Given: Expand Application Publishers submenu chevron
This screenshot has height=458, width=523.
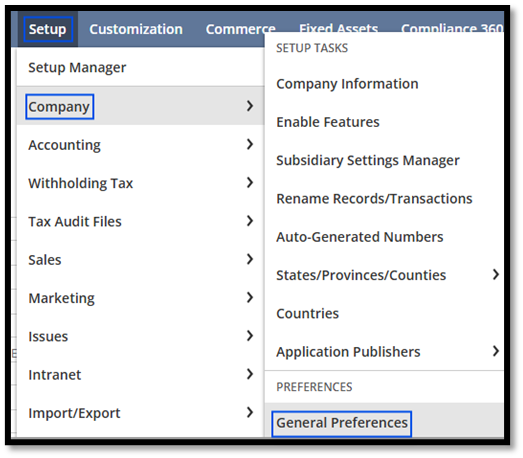Looking at the screenshot, I should pyautogui.click(x=496, y=351).
